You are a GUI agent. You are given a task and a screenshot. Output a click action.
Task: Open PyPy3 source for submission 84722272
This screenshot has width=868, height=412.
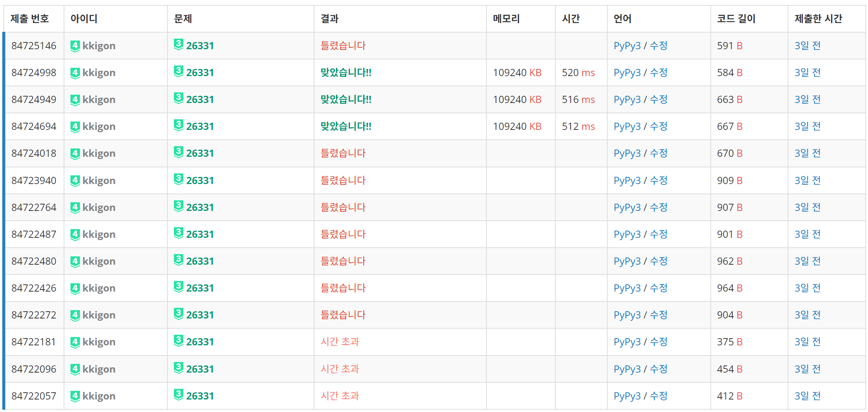627,315
